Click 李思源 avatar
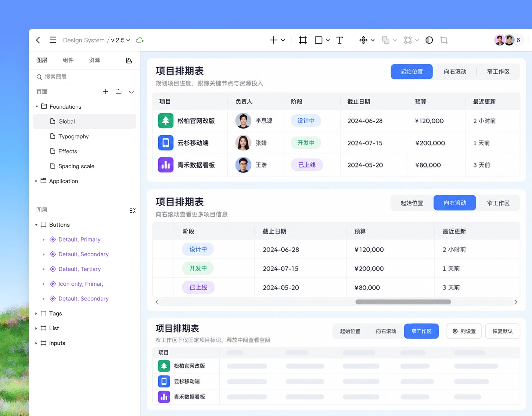This screenshot has width=532, height=416. coord(243,121)
